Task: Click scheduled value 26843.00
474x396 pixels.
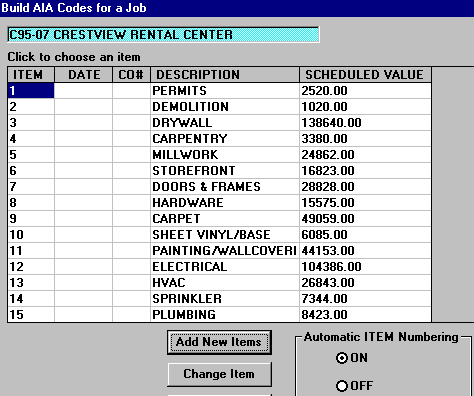Action: pos(365,283)
